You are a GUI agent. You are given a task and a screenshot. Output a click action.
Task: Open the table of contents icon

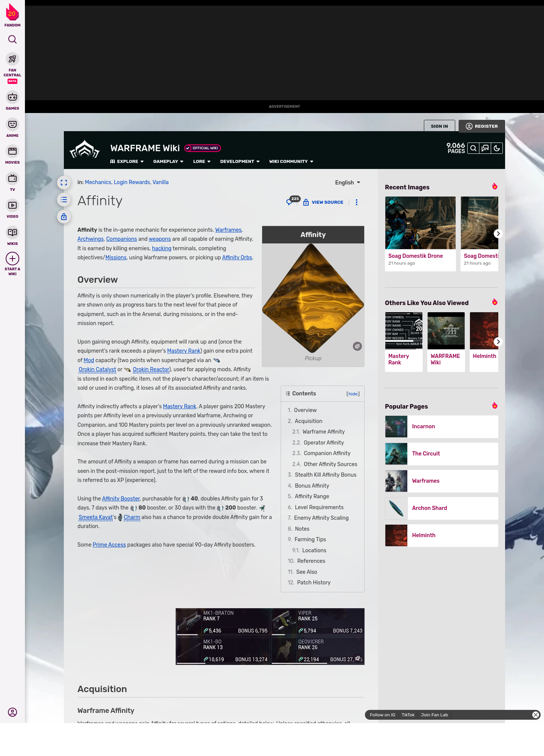click(64, 200)
